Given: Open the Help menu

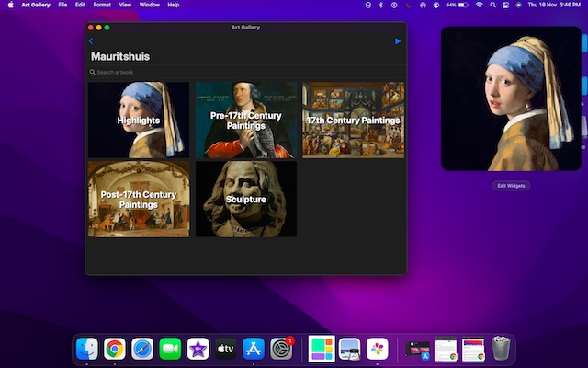Looking at the screenshot, I should [x=174, y=5].
